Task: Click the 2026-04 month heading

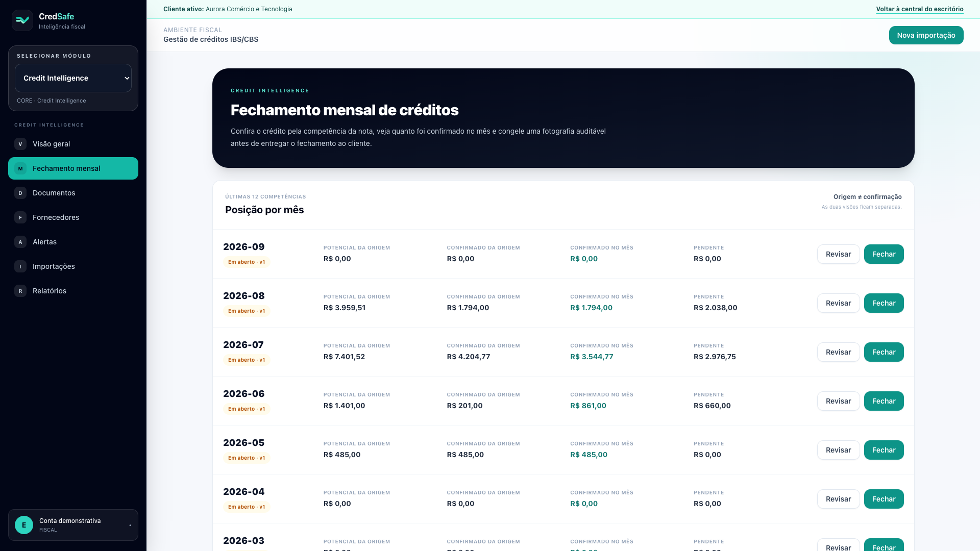Action: point(244,492)
